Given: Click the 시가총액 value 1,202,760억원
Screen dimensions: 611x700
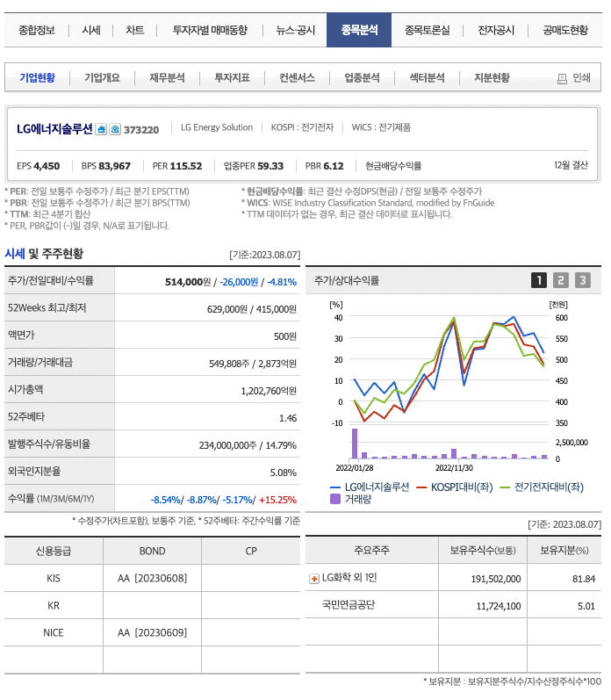Looking at the screenshot, I should point(269,391).
